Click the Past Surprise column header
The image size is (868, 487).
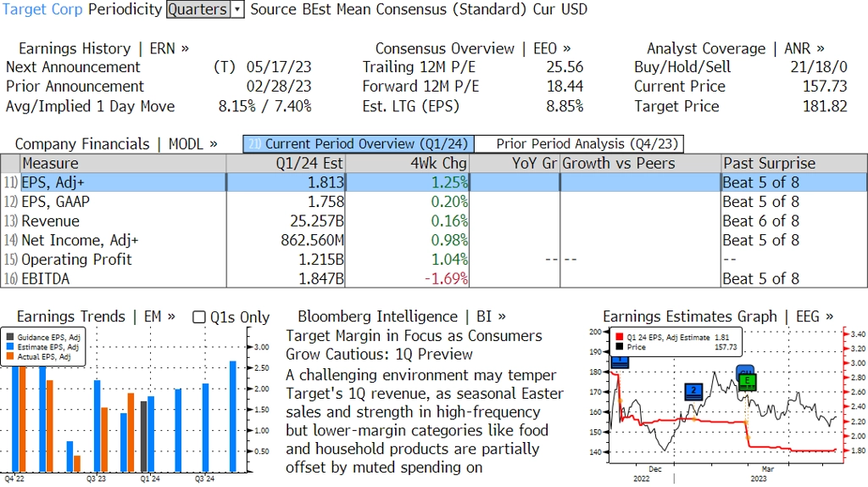(793, 164)
